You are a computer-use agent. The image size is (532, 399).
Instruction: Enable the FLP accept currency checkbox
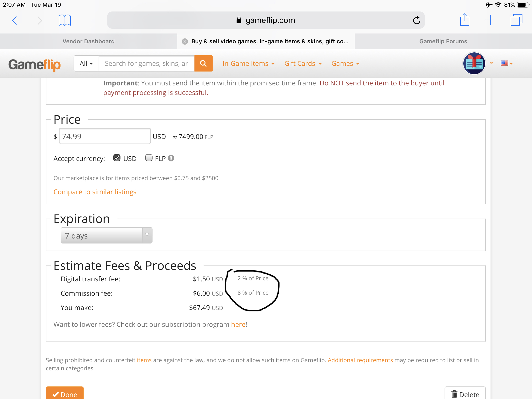coord(149,158)
